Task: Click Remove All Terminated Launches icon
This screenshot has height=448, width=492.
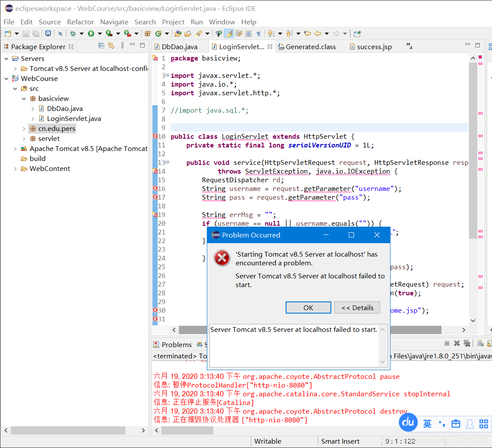Action: pyautogui.click(x=467, y=343)
